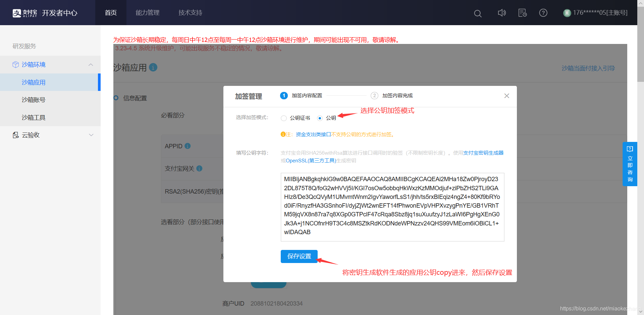Click the Alipay logo in header
Screen dimensions: 644x315
tap(24, 13)
